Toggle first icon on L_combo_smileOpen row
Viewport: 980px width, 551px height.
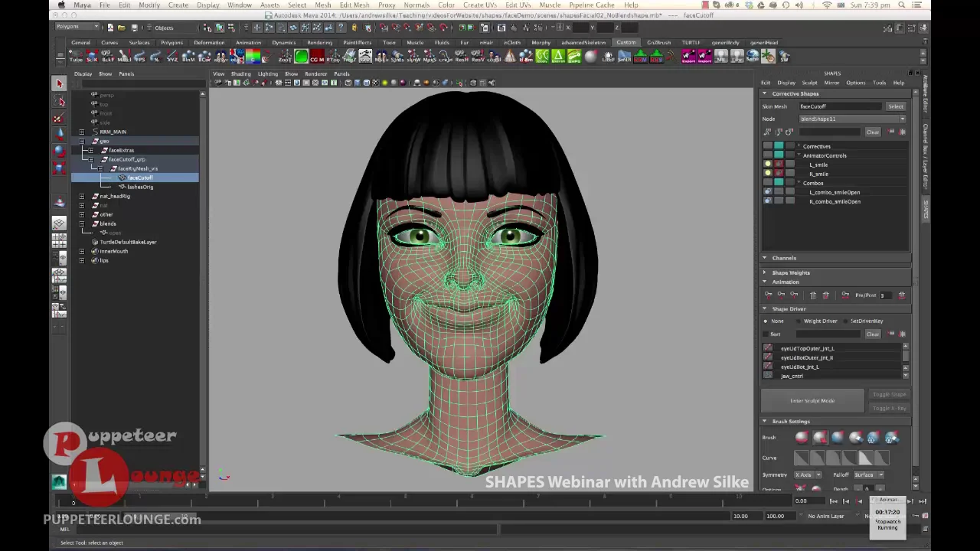(x=768, y=192)
